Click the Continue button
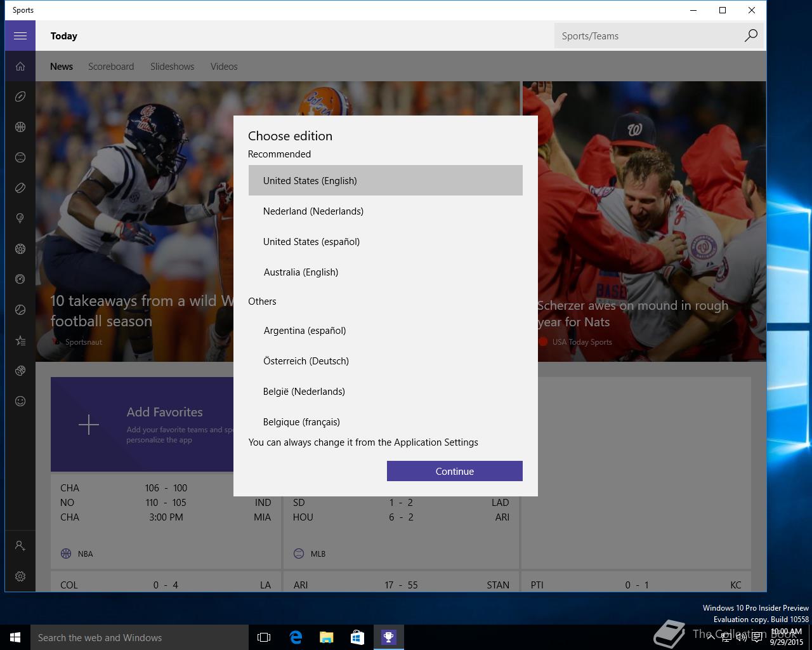The height and width of the screenshot is (650, 812). click(455, 471)
